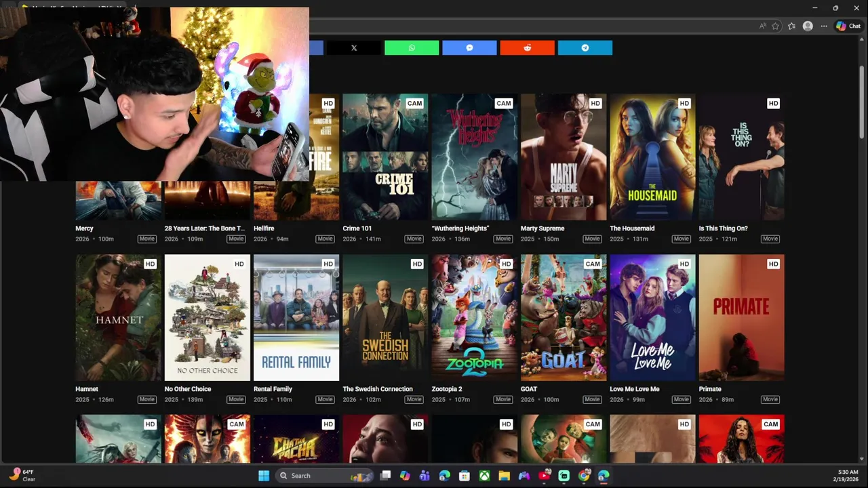Open File Explorer from the taskbar
This screenshot has height=488, width=868.
tap(504, 476)
